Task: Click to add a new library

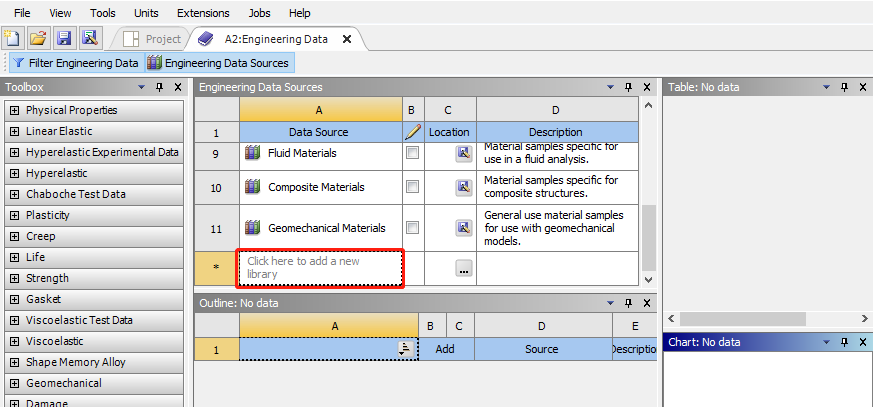Action: (320, 268)
